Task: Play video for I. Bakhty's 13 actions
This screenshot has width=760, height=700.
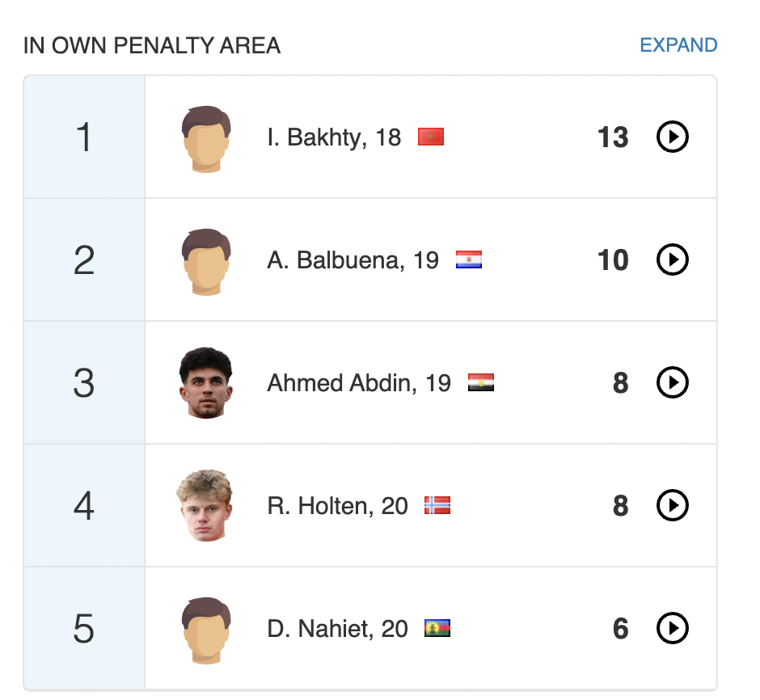Action: (672, 137)
